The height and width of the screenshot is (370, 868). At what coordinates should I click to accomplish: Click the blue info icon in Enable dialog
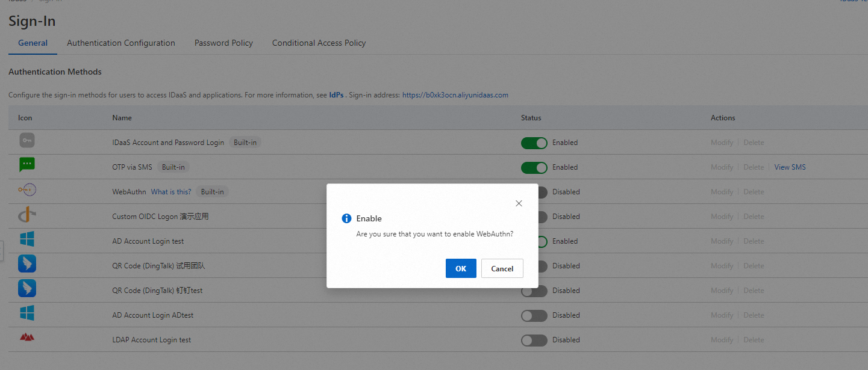tap(346, 218)
